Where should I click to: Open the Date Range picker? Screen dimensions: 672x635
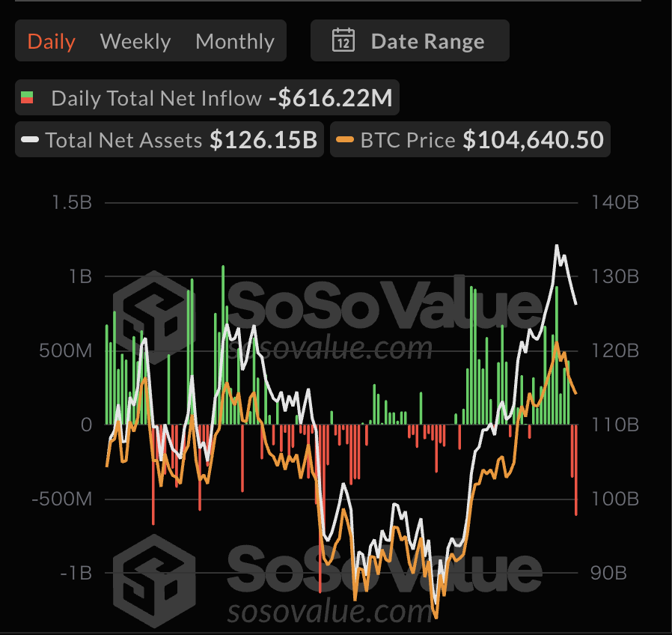click(x=410, y=40)
